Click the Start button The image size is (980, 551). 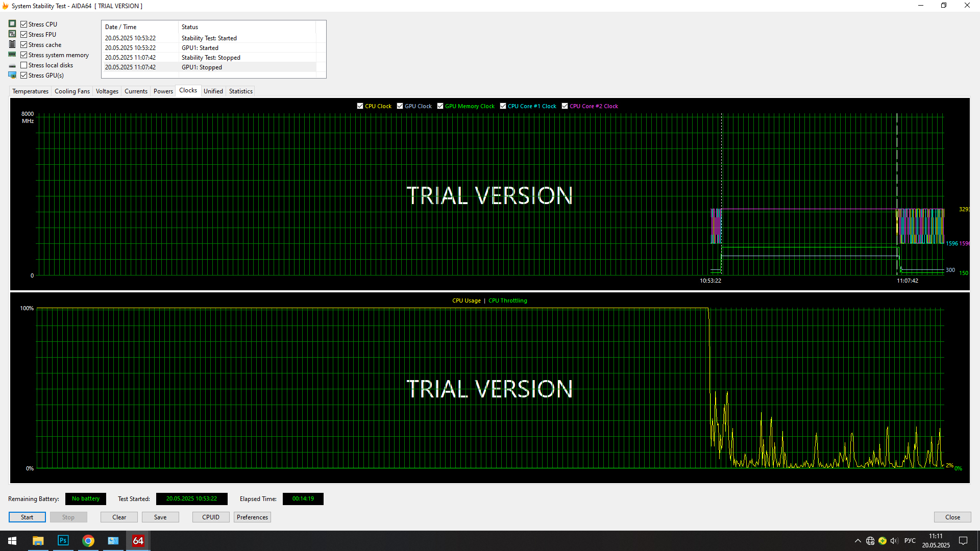(x=27, y=517)
